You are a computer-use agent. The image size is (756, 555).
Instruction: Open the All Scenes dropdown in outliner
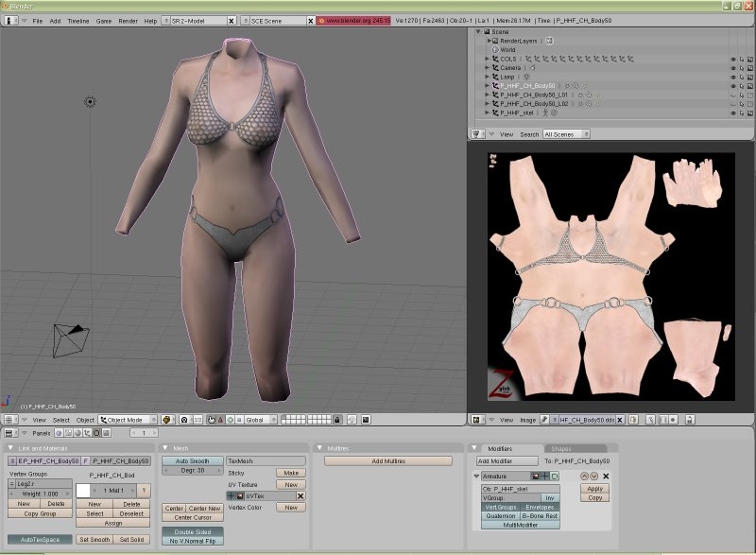click(565, 134)
